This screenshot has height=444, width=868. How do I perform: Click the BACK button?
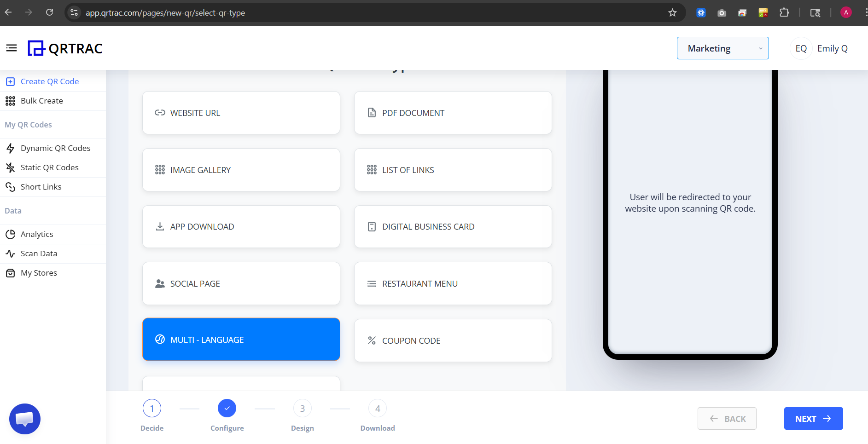pos(727,418)
